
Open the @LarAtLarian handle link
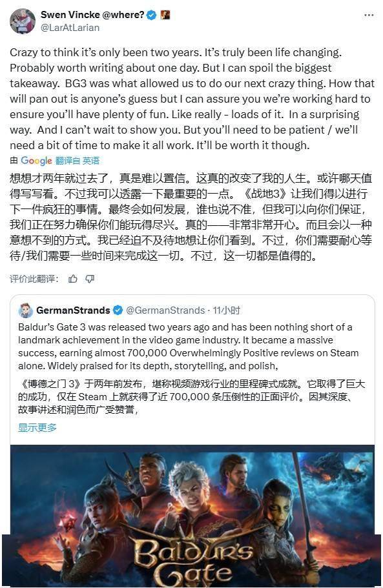point(70,28)
